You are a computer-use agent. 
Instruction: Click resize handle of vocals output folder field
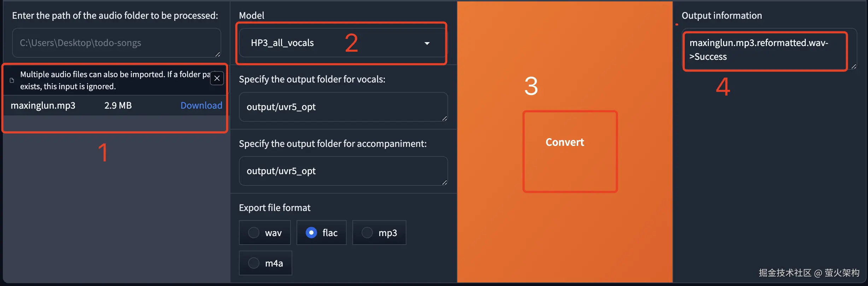pyautogui.click(x=445, y=118)
